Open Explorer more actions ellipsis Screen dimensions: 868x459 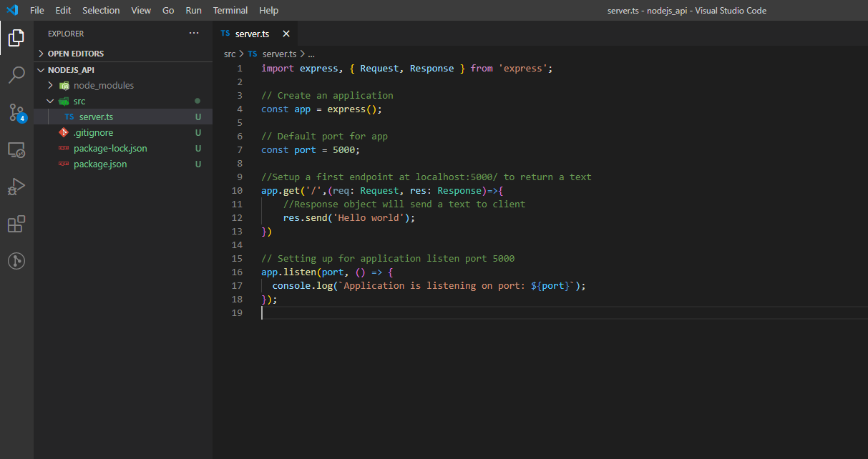194,34
